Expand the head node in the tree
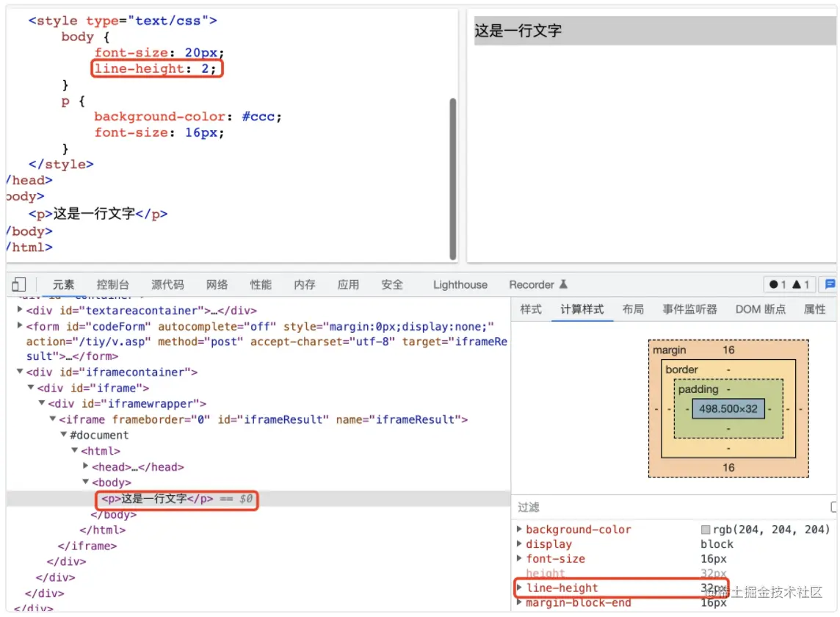The image size is (840, 617). click(86, 466)
